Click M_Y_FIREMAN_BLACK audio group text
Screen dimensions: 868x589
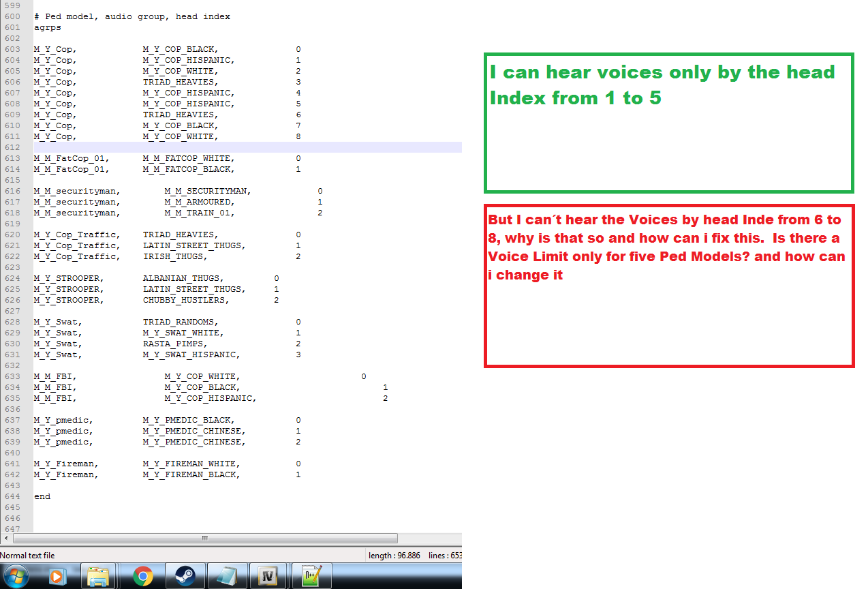click(192, 474)
